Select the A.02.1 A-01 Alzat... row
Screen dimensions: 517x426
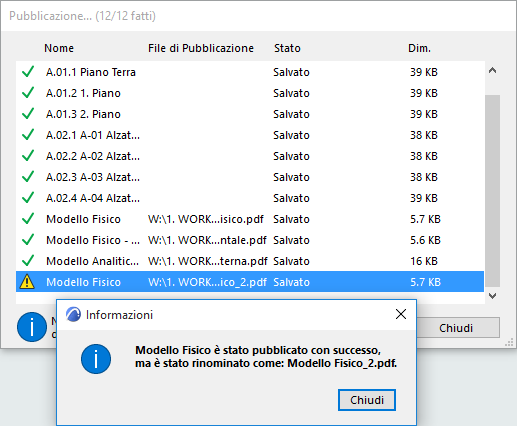[x=250, y=135]
